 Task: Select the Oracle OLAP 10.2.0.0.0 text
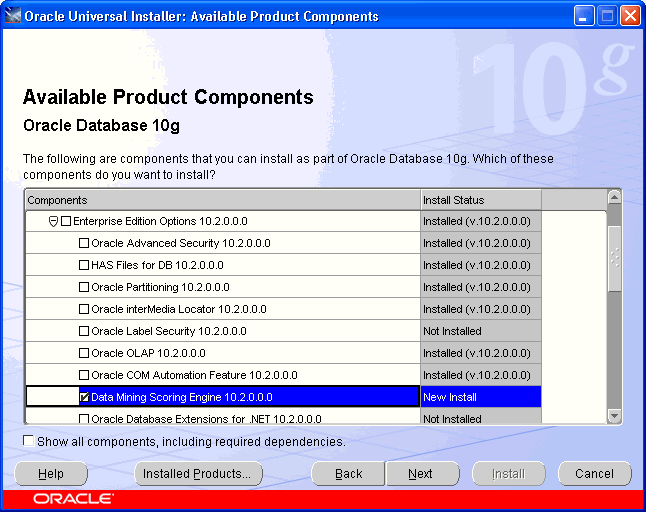pyautogui.click(x=148, y=353)
